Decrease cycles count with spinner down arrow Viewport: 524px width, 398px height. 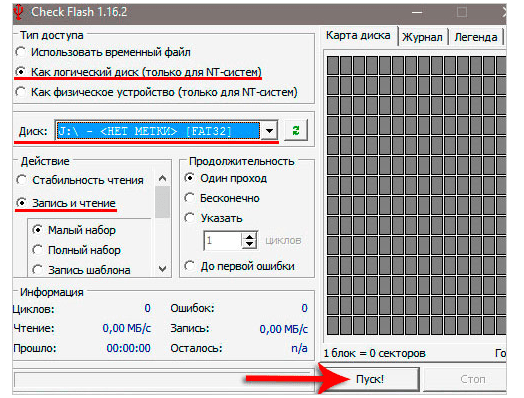coord(249,245)
